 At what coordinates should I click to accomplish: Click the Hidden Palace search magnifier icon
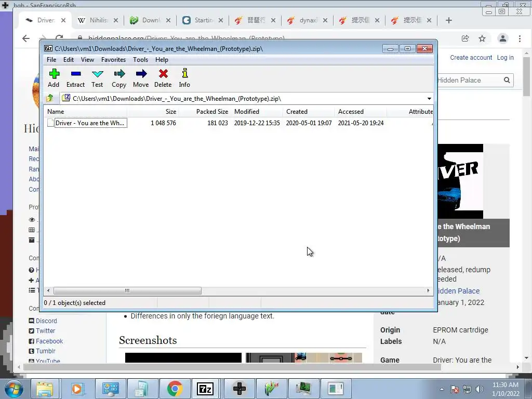[x=507, y=81]
